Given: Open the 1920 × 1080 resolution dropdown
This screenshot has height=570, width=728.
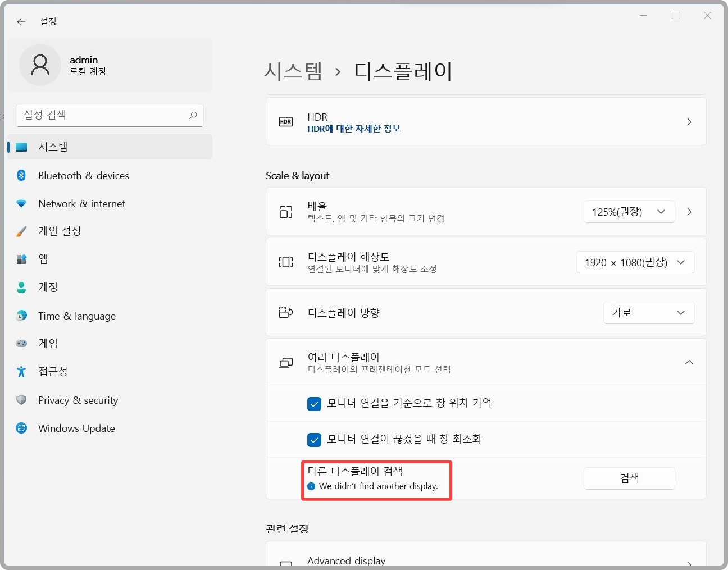Looking at the screenshot, I should (x=635, y=262).
